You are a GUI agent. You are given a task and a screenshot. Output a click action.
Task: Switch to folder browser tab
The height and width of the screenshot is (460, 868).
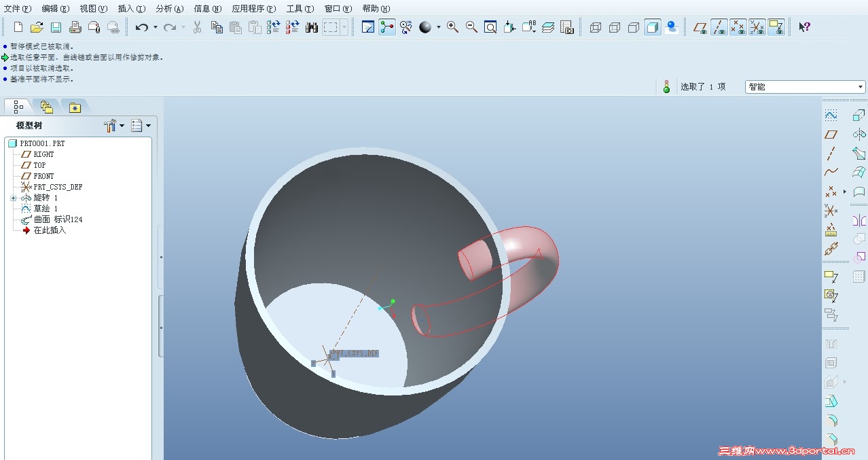click(46, 107)
